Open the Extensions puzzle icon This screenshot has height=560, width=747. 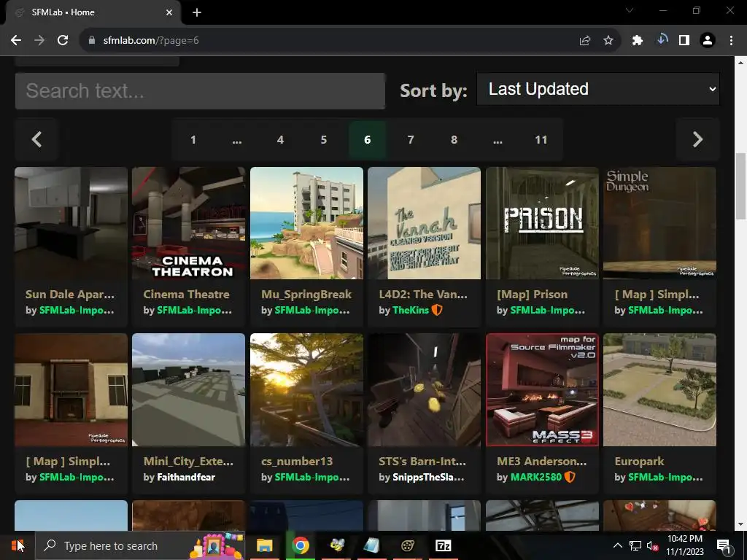point(638,41)
